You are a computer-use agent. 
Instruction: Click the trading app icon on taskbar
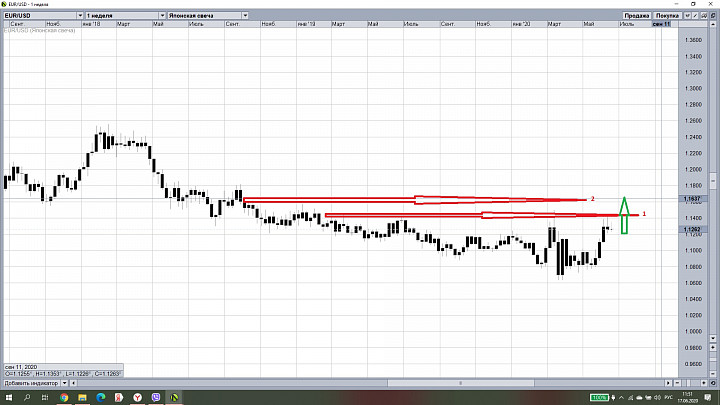pyautogui.click(x=174, y=397)
